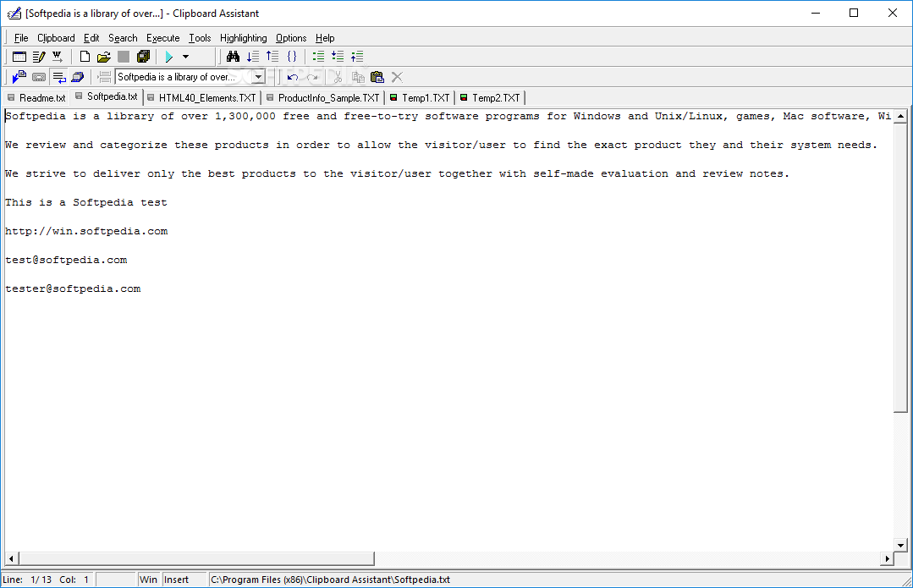Click 'http://win.softpedia.com' line in editor
Image resolution: width=913 pixels, height=588 pixels.
[x=86, y=231]
